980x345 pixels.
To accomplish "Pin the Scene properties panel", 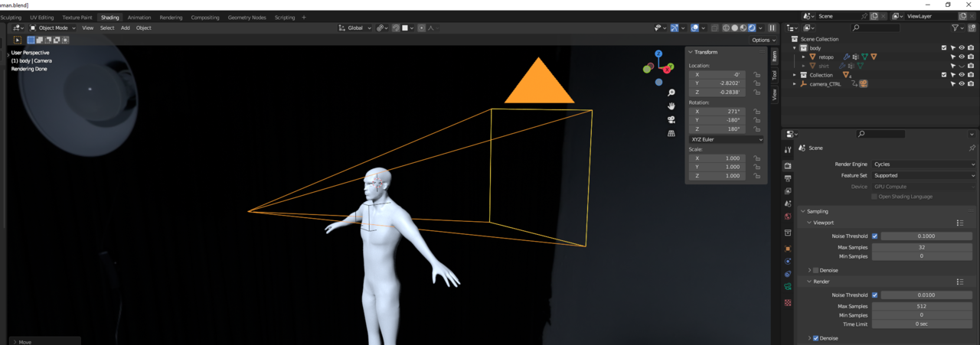I will point(972,148).
